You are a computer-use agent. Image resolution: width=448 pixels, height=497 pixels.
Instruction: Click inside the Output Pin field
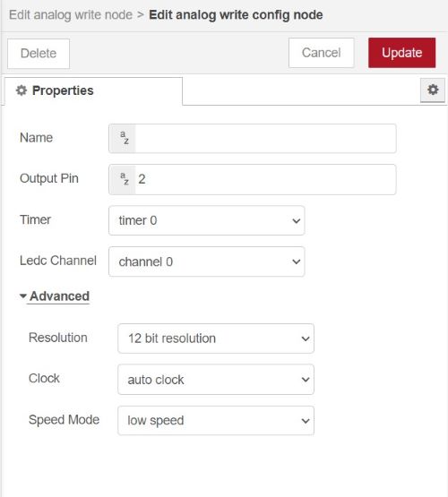click(265, 179)
